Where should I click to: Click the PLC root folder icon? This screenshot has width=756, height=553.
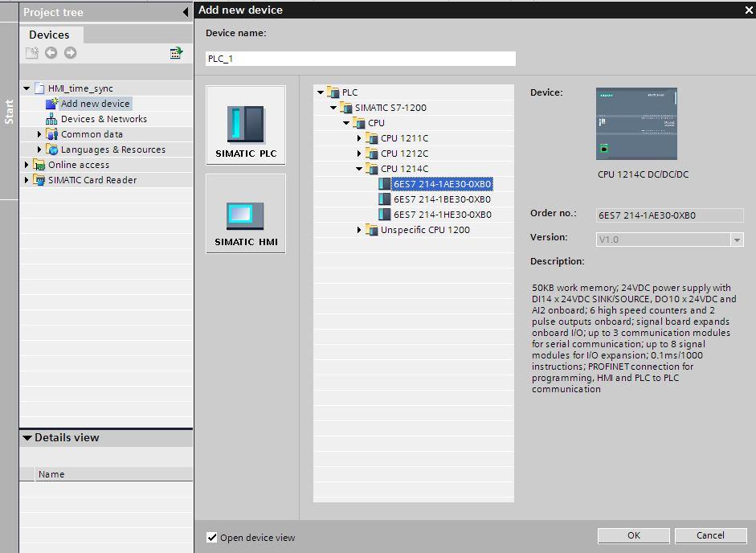[x=333, y=92]
